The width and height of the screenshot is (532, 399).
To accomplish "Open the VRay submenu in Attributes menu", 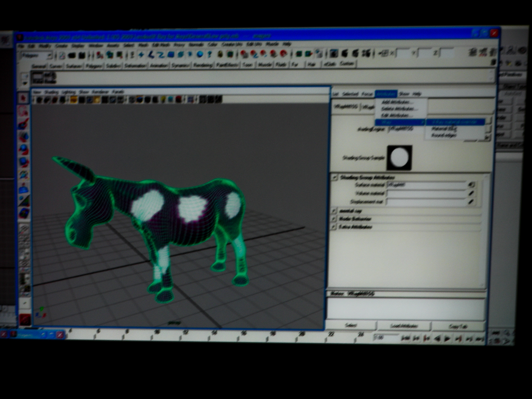I will pos(400,123).
